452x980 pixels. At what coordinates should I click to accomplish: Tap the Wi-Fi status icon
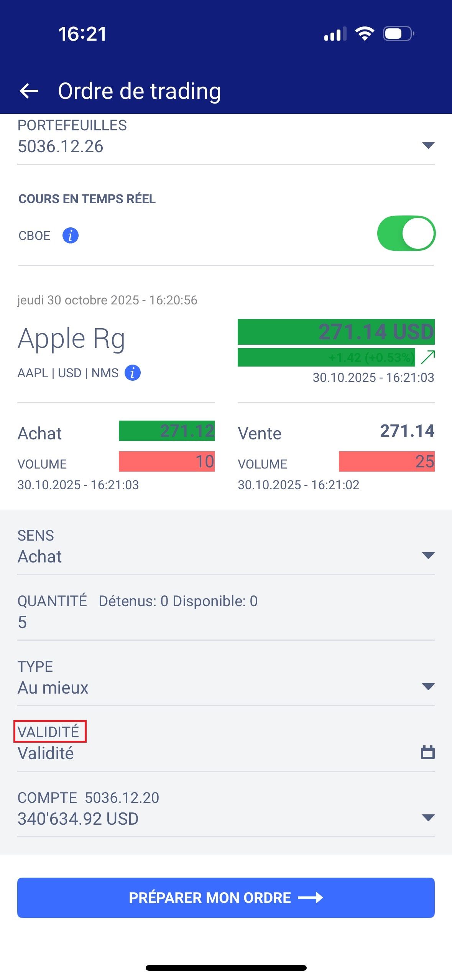pyautogui.click(x=365, y=34)
